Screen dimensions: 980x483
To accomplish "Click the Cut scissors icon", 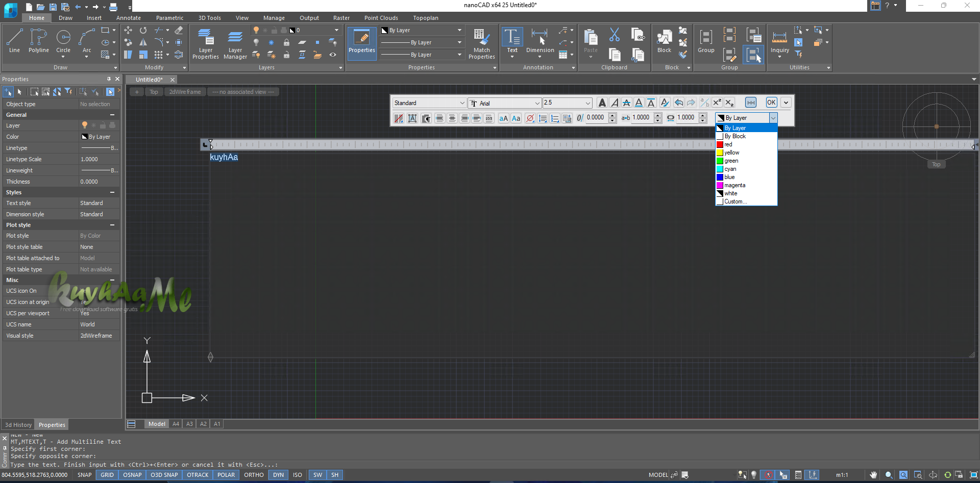I will [x=615, y=35].
